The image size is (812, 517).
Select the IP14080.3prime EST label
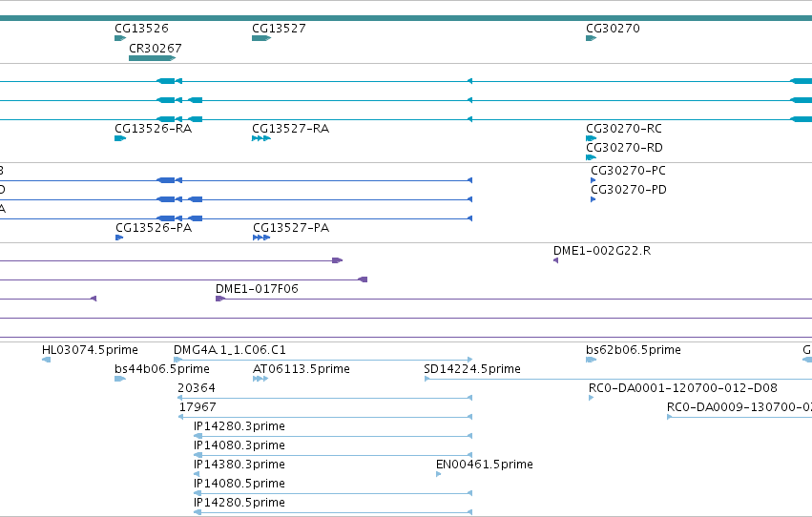pos(239,445)
